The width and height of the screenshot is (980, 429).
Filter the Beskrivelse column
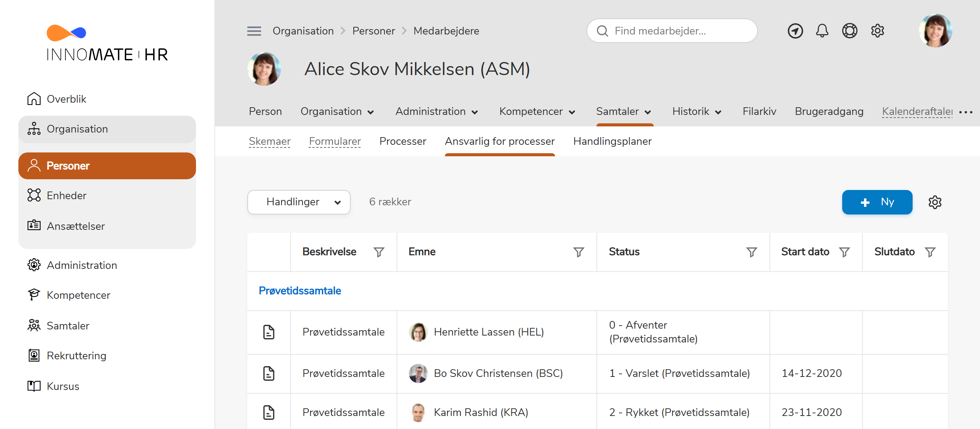coord(379,252)
